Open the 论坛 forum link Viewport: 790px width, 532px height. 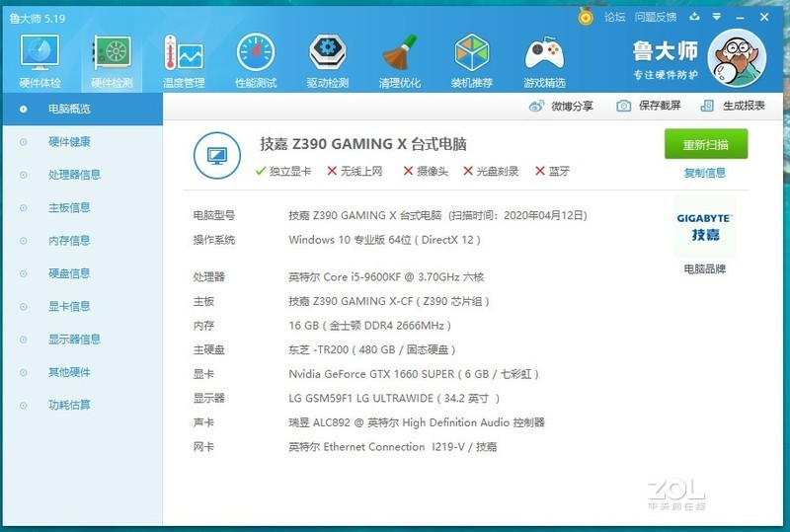point(614,17)
